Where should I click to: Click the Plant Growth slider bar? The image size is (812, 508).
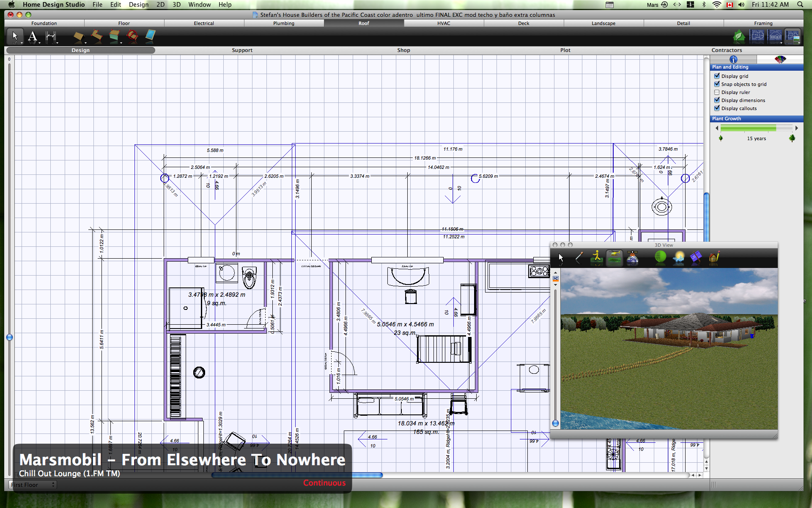756,128
